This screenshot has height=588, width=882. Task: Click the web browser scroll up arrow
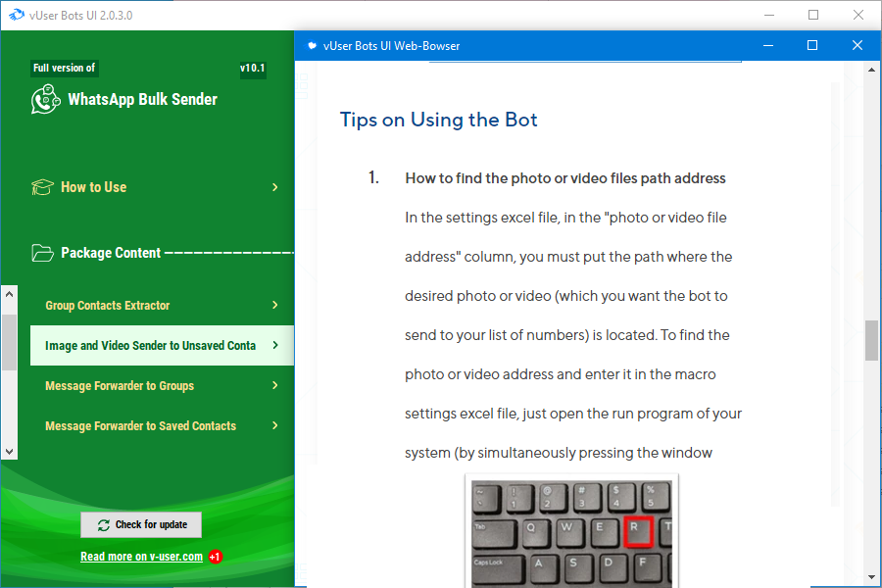click(x=871, y=70)
